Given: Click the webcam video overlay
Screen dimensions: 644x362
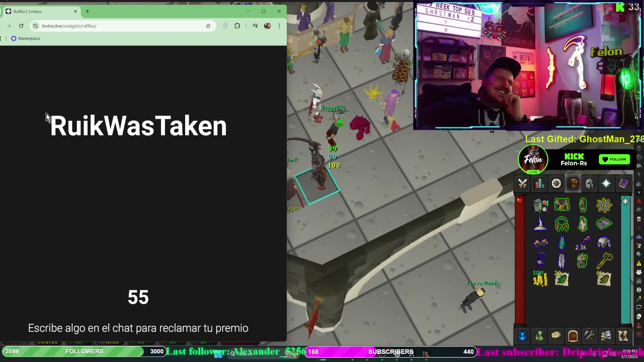Looking at the screenshot, I should pos(528,65).
